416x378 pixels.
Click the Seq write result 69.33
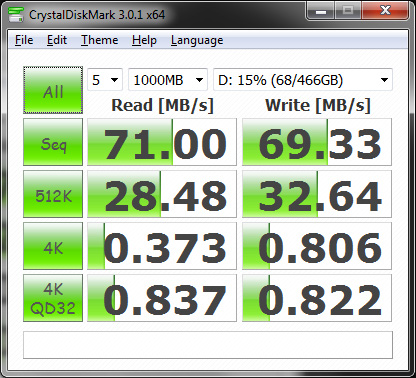click(317, 142)
